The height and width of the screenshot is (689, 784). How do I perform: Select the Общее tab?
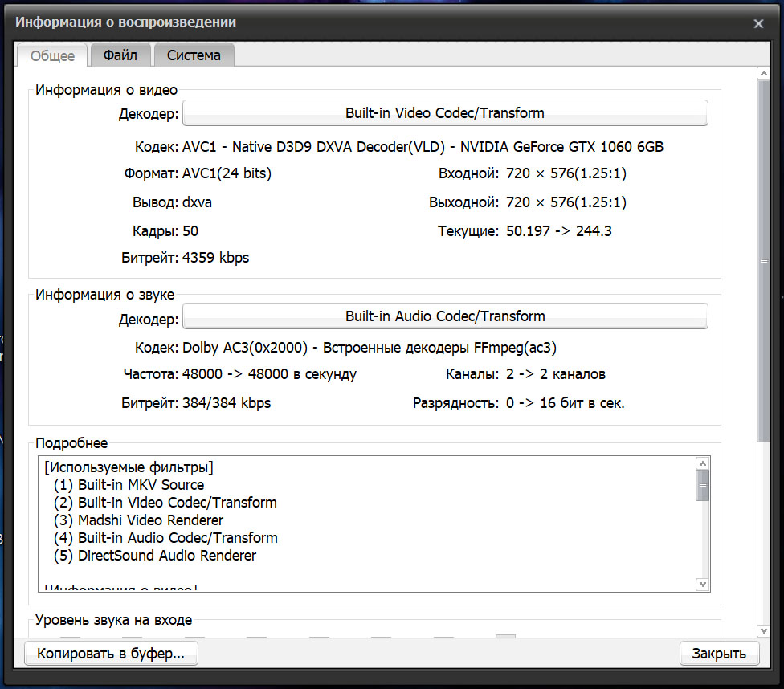point(53,56)
